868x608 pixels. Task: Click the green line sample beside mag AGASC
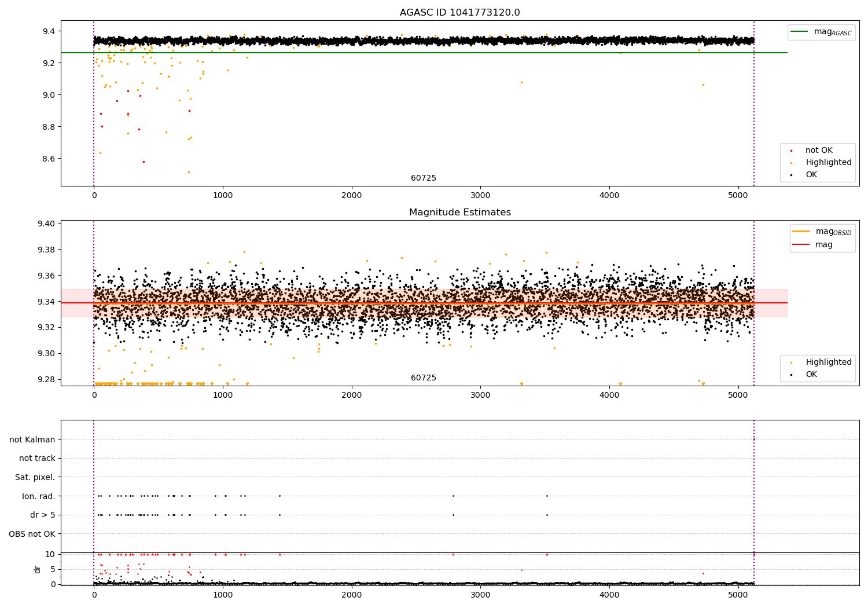[799, 32]
